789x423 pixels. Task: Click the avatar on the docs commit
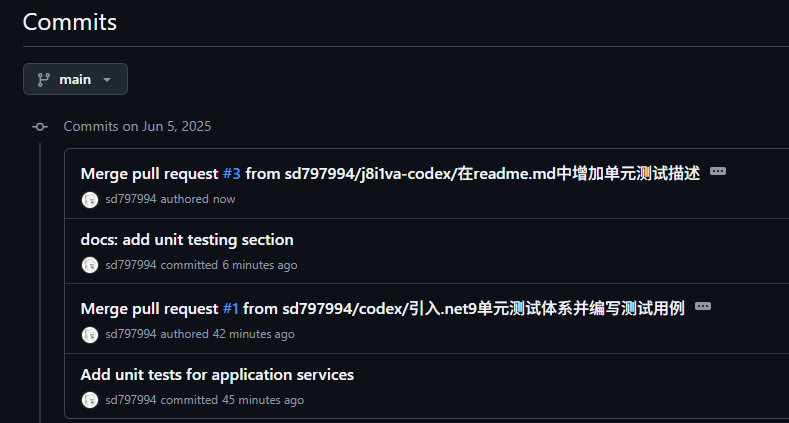pos(90,265)
